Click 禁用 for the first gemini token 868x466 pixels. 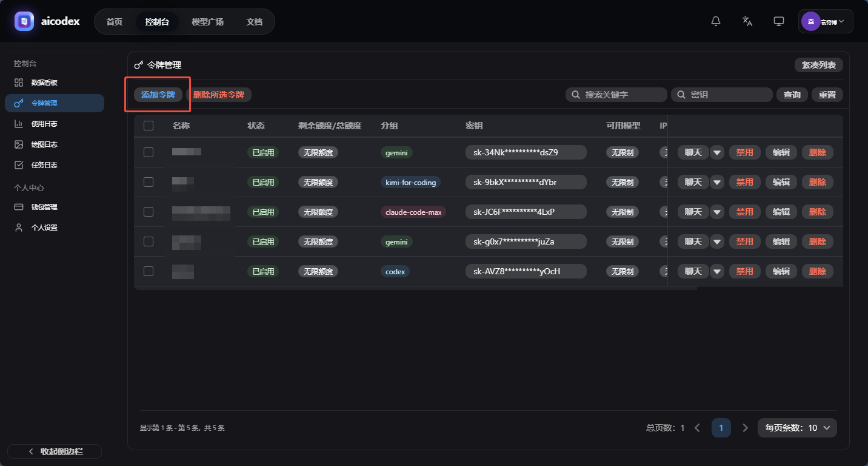tap(744, 152)
